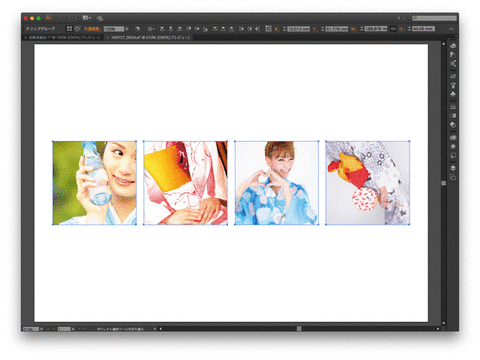The image size is (480, 360).
Task: Open the zoom level dropdown in status bar
Action: pos(41,329)
